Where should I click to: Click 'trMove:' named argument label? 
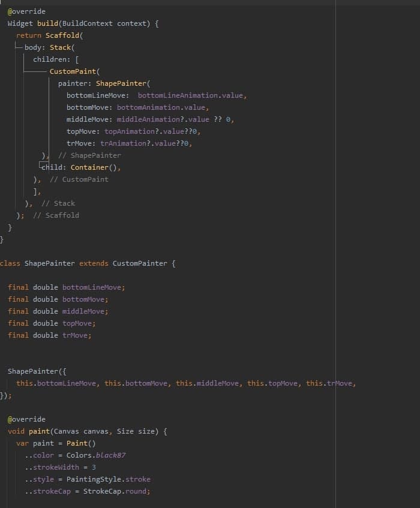tap(81, 143)
